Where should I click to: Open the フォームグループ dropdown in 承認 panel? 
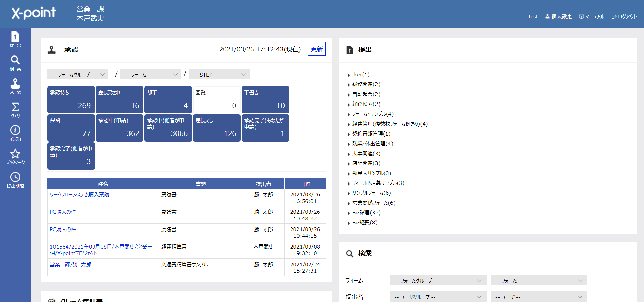click(x=78, y=75)
